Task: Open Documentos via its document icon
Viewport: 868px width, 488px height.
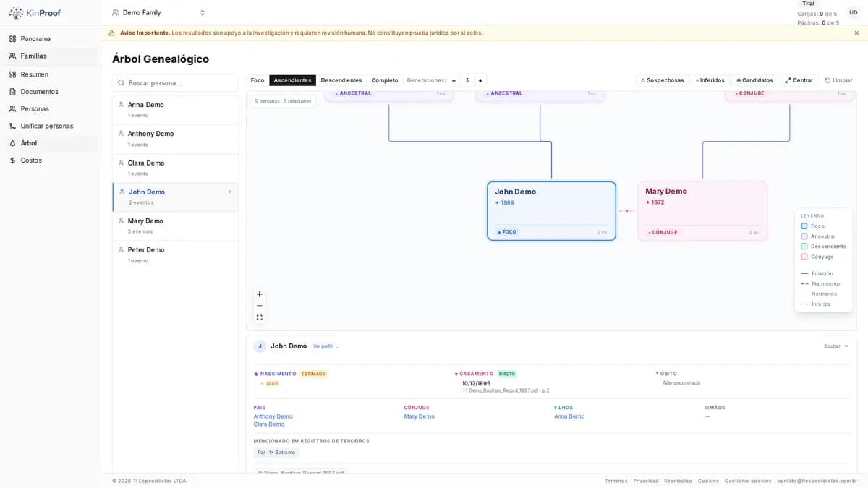Action: point(12,92)
